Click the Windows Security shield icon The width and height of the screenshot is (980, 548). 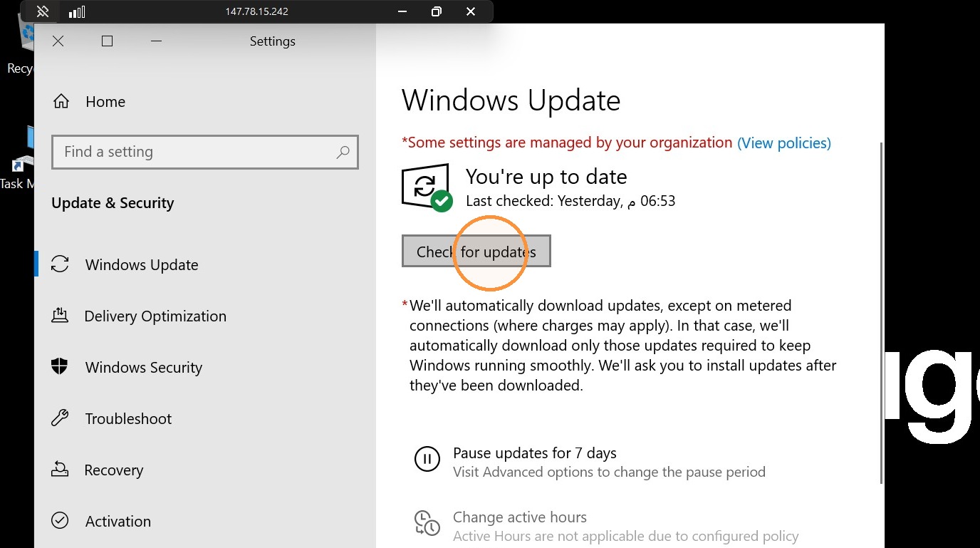(60, 367)
